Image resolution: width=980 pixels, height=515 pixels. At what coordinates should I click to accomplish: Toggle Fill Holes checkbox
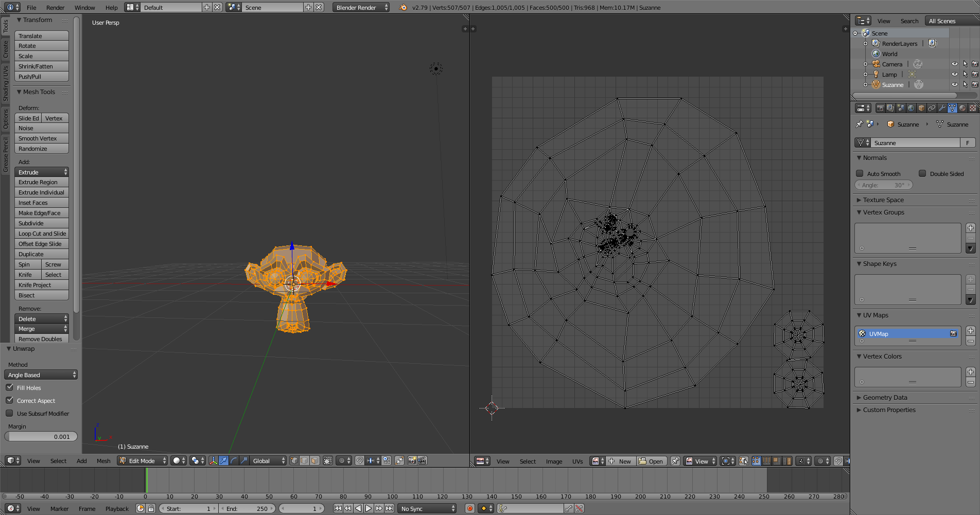pyautogui.click(x=10, y=387)
